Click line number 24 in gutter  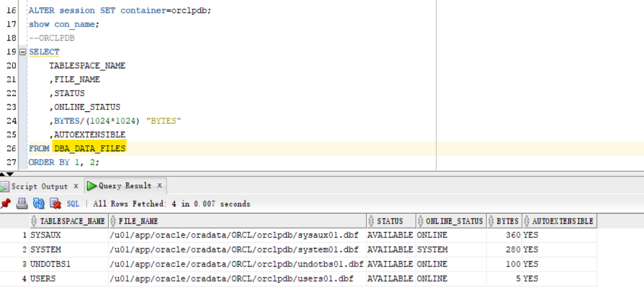(11, 121)
